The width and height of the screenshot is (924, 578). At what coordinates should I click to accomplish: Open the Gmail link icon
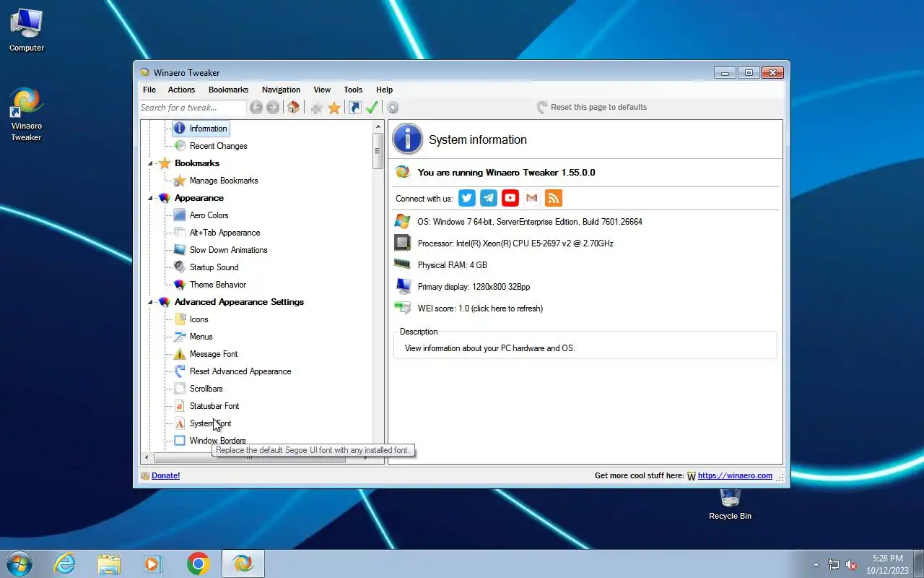(x=532, y=198)
